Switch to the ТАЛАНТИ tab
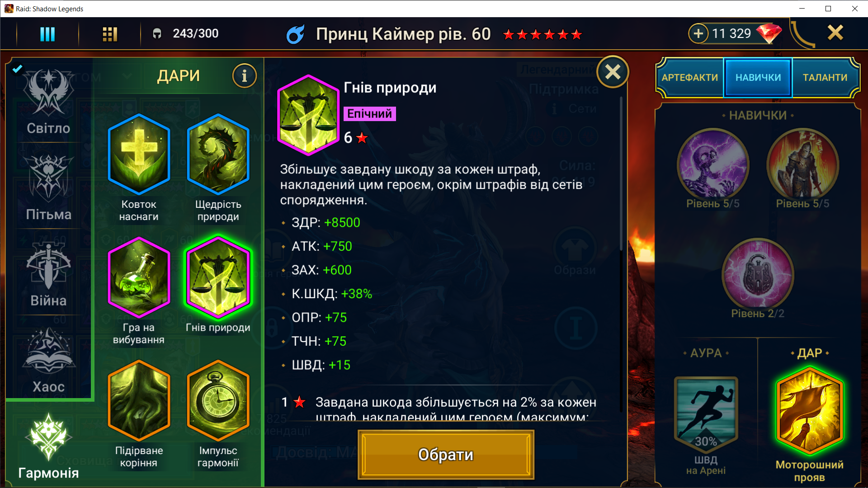Viewport: 868px width, 488px height. [825, 77]
